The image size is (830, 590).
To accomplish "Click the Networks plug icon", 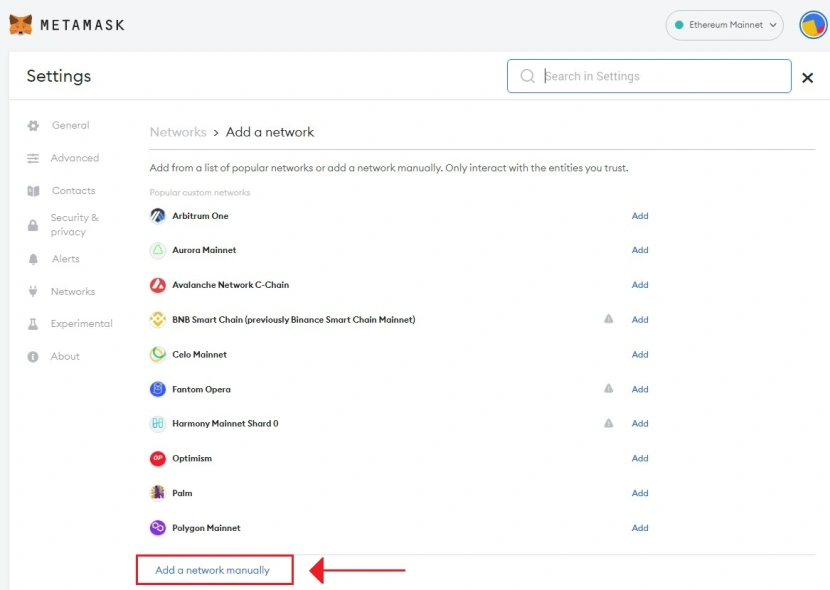I will click(x=33, y=292).
